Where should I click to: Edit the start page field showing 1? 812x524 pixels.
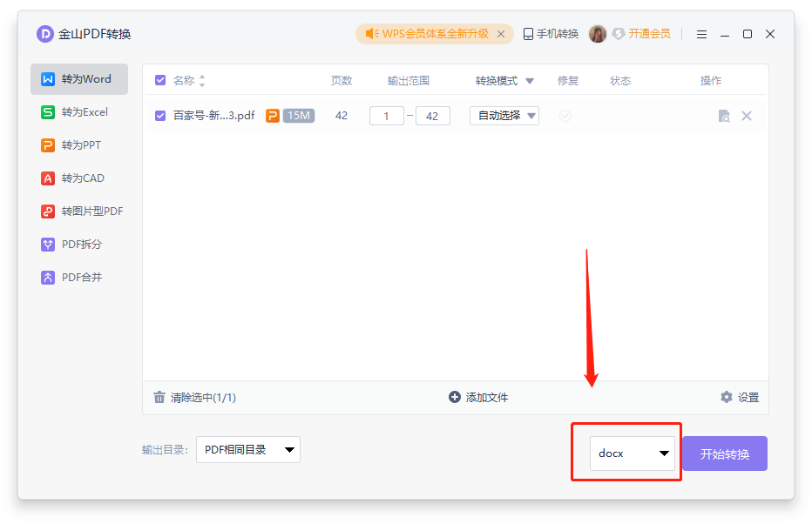386,116
